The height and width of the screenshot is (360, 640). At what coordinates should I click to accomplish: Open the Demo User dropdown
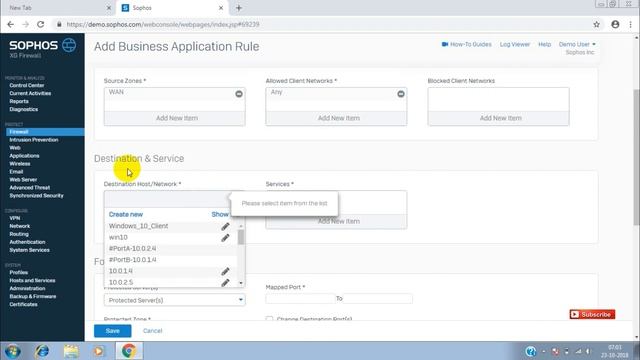tap(577, 44)
